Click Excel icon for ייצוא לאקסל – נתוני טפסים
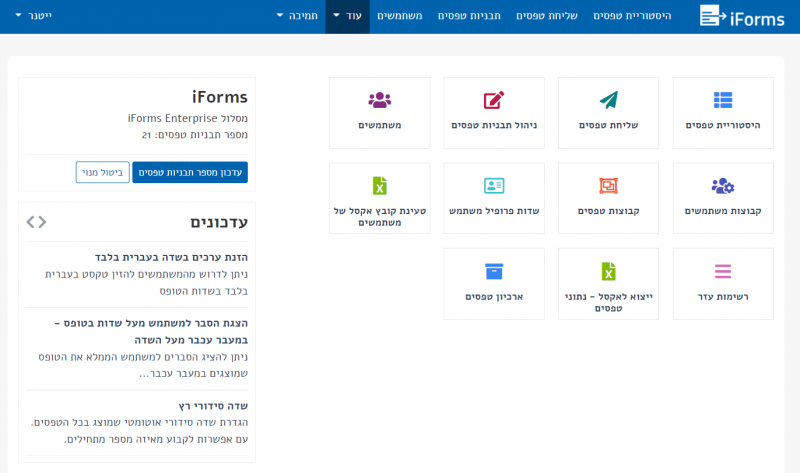The height and width of the screenshot is (473, 800). 608,271
